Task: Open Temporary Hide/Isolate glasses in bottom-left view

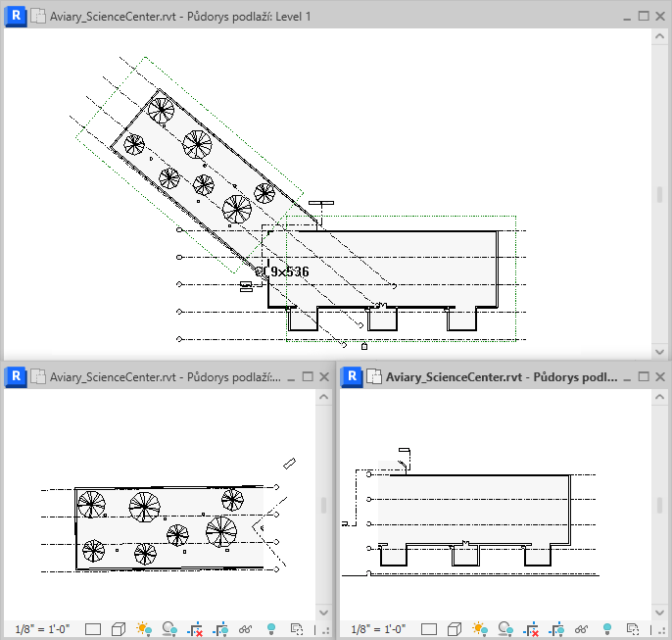Action: click(246, 629)
